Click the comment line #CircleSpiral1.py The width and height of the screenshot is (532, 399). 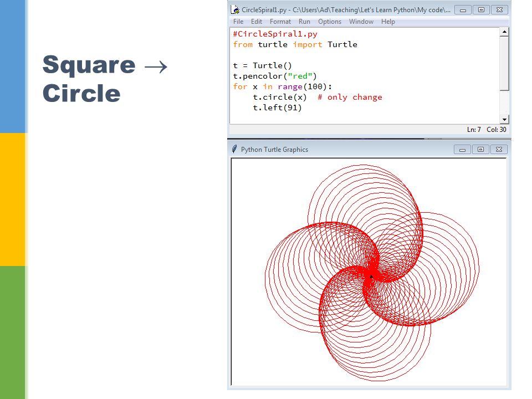(275, 34)
